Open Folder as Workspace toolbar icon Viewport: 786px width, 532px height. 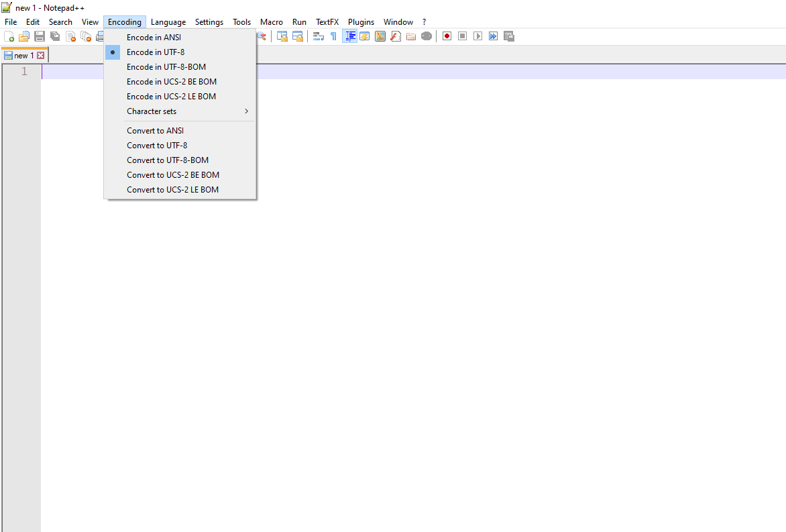[x=411, y=36]
